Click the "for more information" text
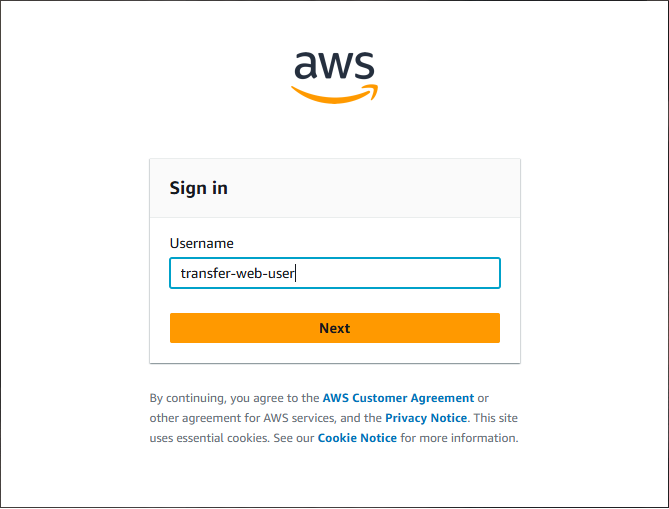Screen dimensions: 669x509 459,438
